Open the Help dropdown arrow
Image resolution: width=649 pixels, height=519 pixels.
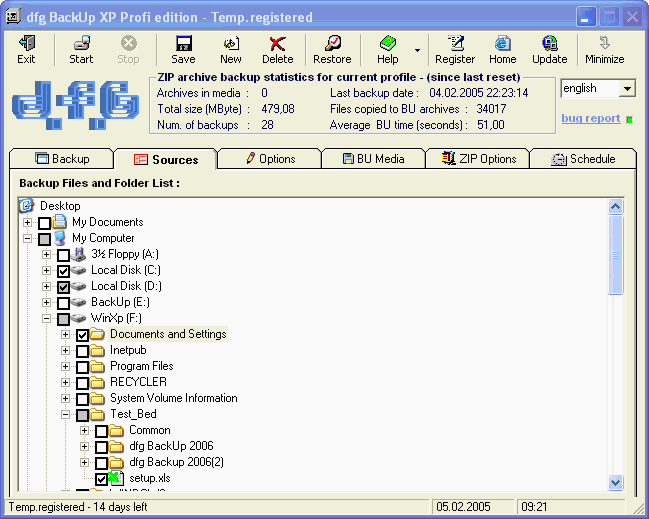pos(417,50)
